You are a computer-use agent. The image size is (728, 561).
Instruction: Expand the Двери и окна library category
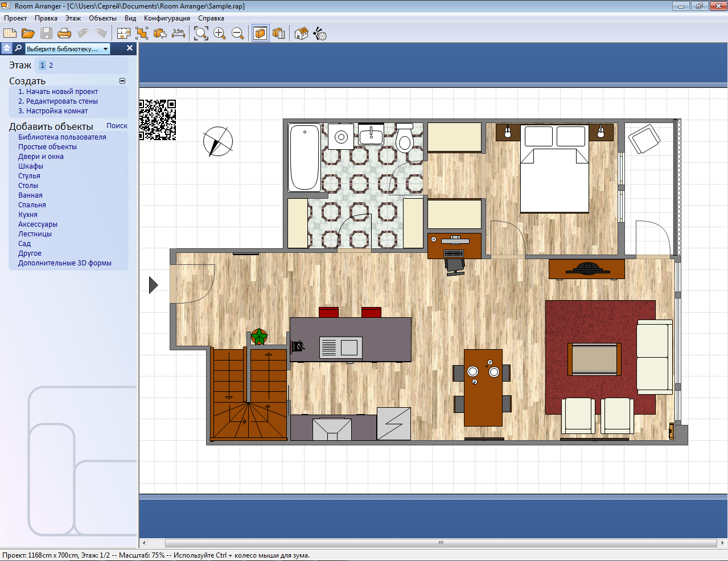tap(41, 157)
